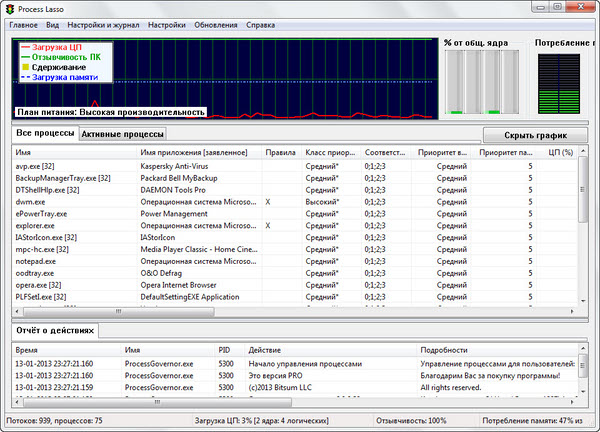600x432 pixels.
Task: Open the Обновления menu
Action: (x=216, y=23)
